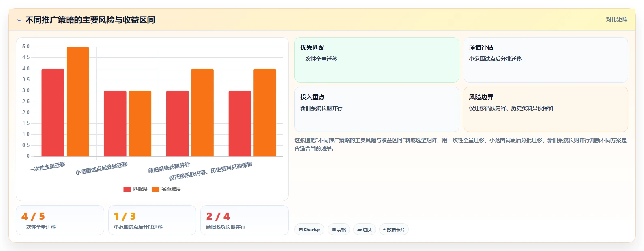Click 新旧系统长期并行 label under 2 / 4
Viewport: 644px width, 251px height.
[225, 227]
